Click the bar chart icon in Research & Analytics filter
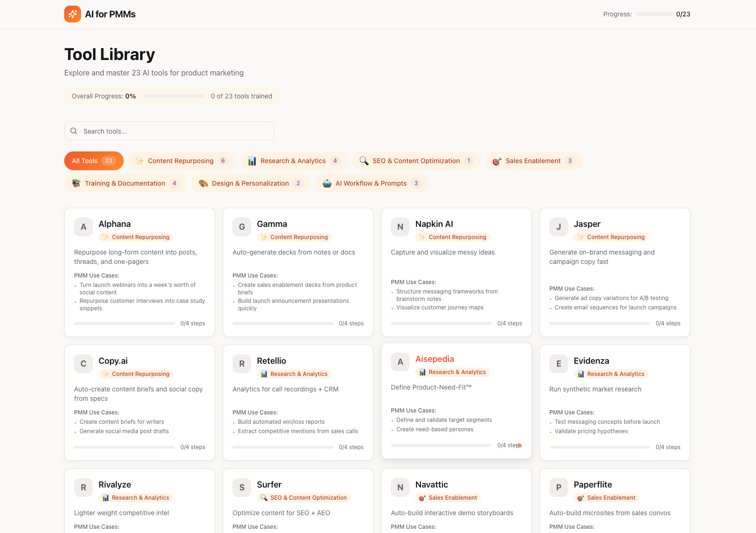Viewport: 756px width, 533px height. (252, 161)
